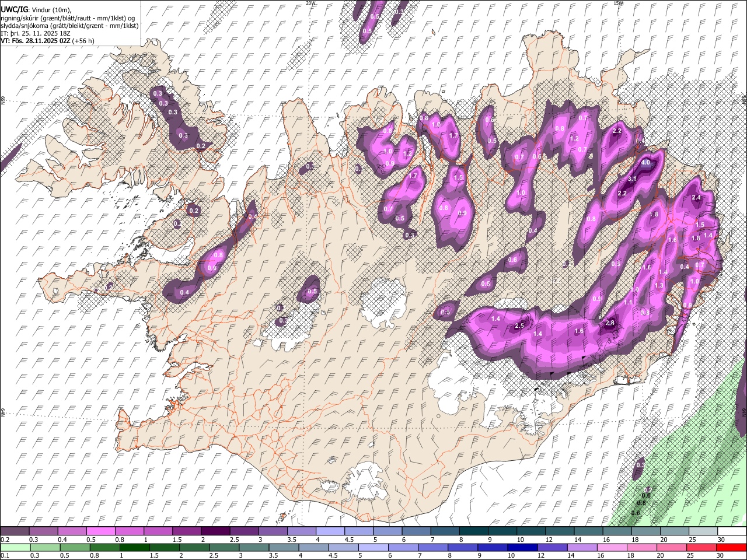Click the darkest purple swatch above 2 in top scale
Screen dimensions: 747x560
[x=215, y=531]
